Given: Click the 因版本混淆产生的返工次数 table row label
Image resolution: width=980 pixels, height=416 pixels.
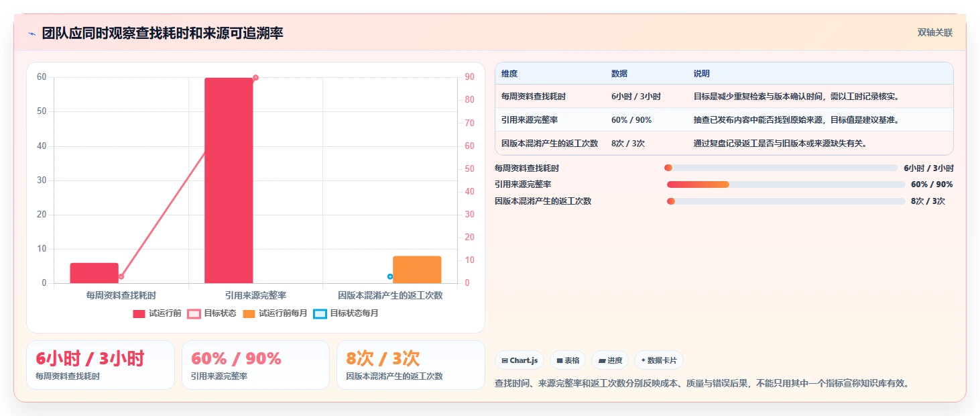Looking at the screenshot, I should (550, 143).
